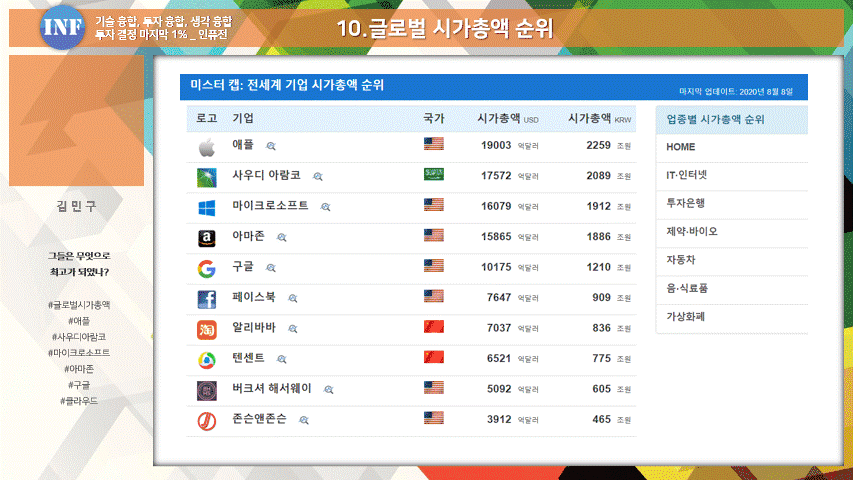
Task: Open the 텐센트 company link
Action: [x=249, y=358]
